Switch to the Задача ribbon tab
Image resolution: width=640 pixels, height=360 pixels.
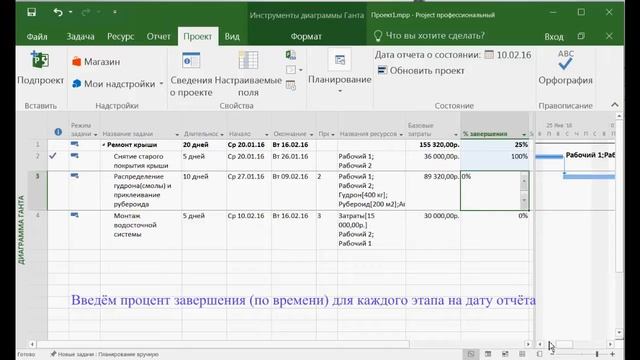80,37
